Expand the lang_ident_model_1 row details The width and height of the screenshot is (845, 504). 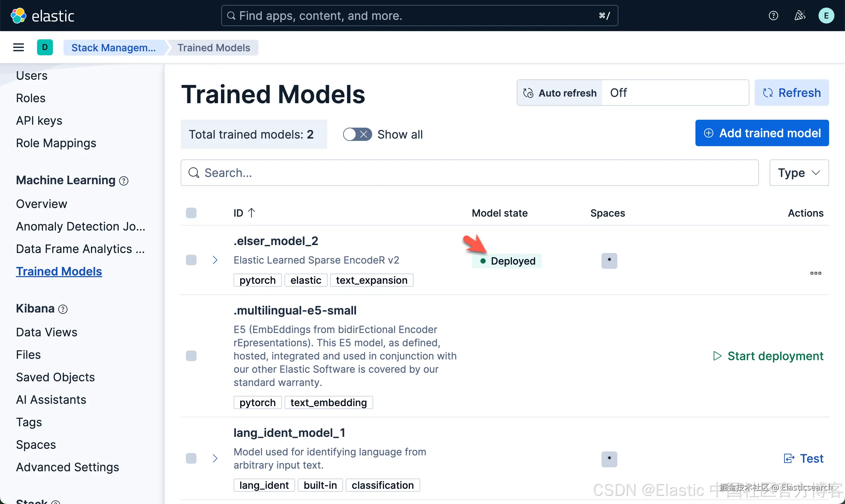(x=215, y=458)
